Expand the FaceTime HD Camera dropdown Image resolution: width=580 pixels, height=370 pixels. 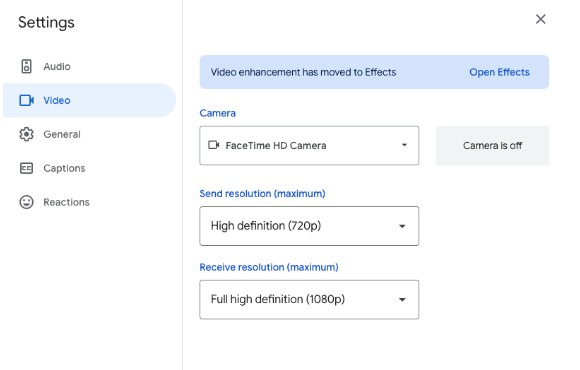tap(309, 145)
